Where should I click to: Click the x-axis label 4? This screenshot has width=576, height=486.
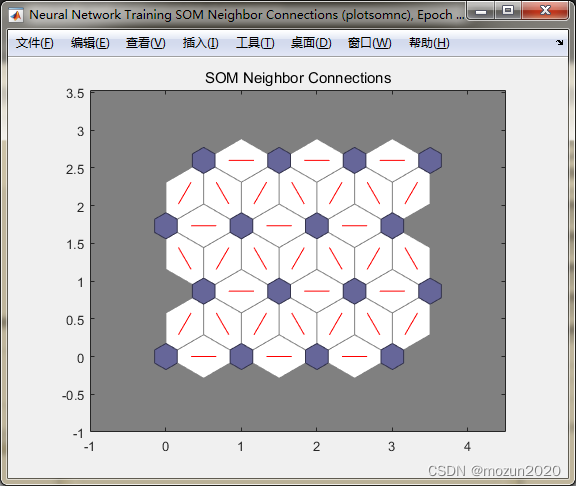[x=467, y=447]
